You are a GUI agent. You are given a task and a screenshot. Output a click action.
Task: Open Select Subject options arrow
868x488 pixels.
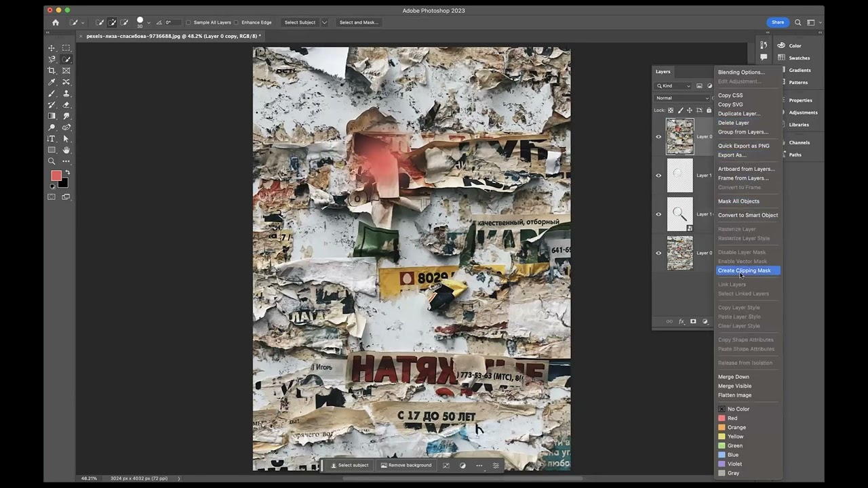324,22
